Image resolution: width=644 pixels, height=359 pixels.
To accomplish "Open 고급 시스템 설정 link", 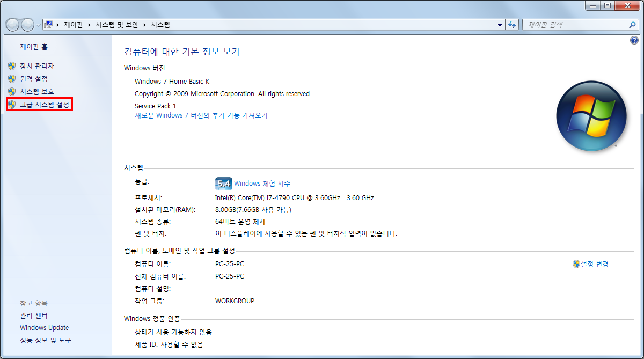I will pyautogui.click(x=45, y=105).
